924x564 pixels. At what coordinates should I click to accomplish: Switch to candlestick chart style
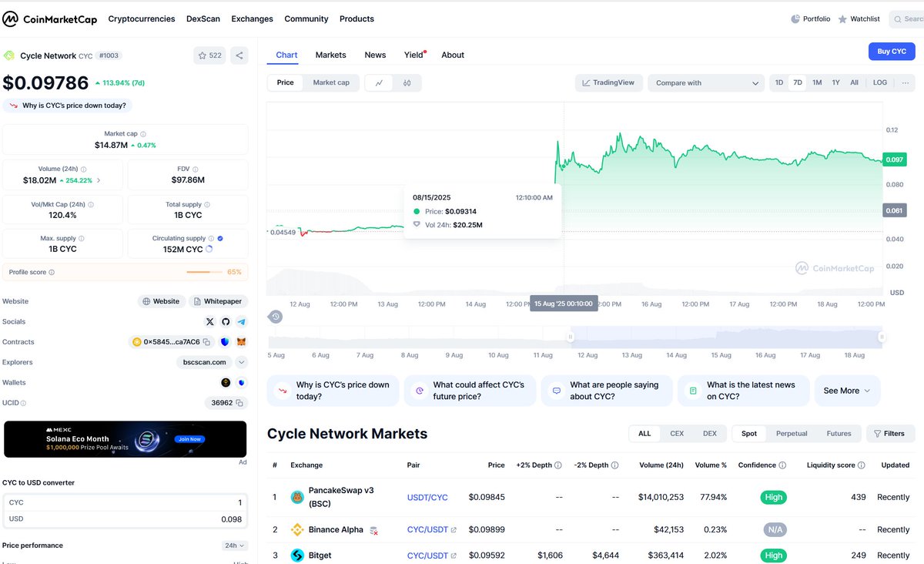click(x=407, y=82)
